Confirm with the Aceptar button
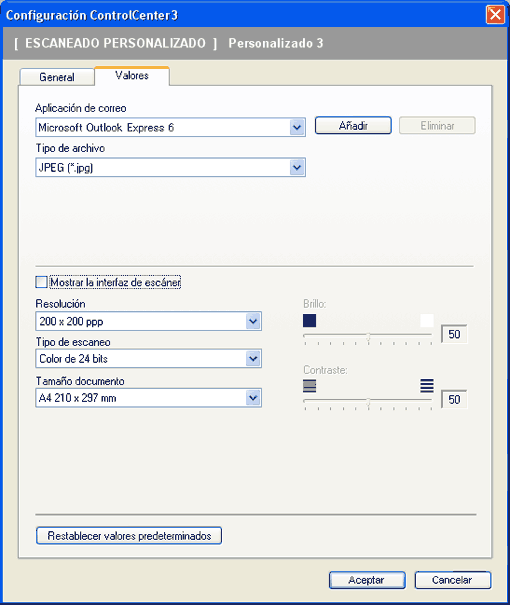The width and height of the screenshot is (510, 605). [x=367, y=580]
